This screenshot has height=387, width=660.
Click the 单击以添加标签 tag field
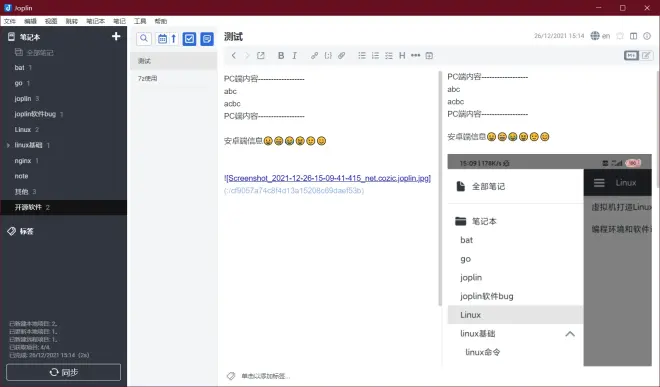coord(266,376)
